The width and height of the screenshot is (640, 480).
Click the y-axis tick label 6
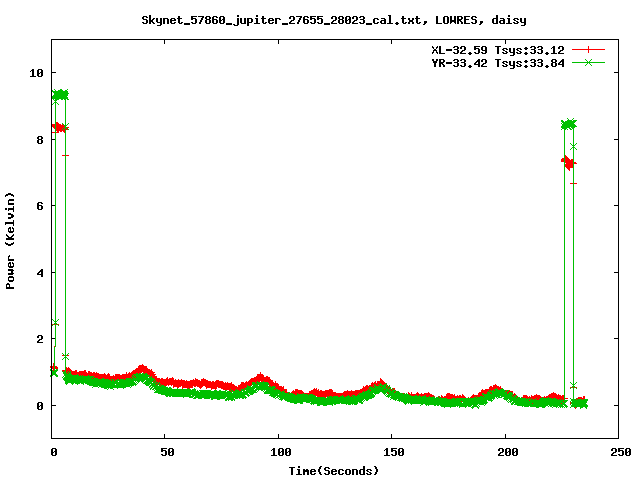pyautogui.click(x=40, y=206)
